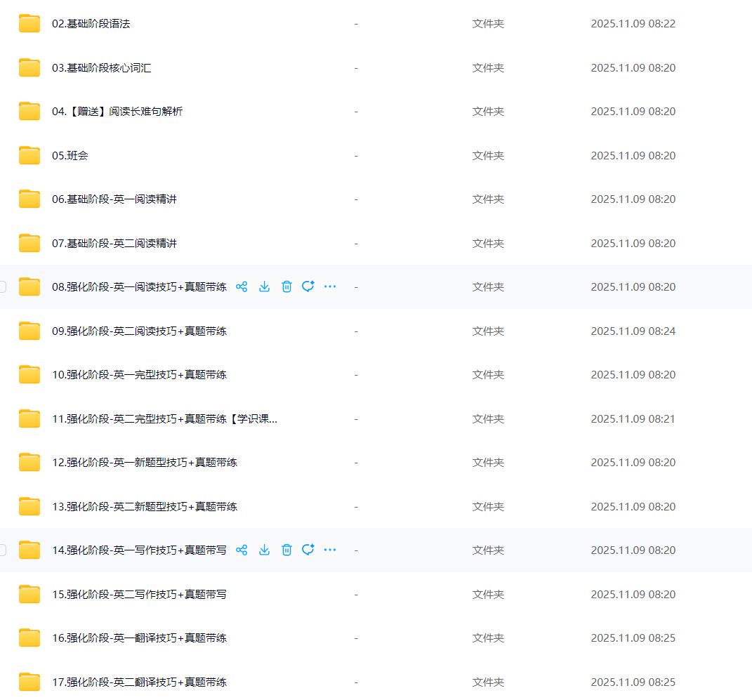Click folder icon of 16.强化阶段-英一翻译技巧

tap(29, 638)
